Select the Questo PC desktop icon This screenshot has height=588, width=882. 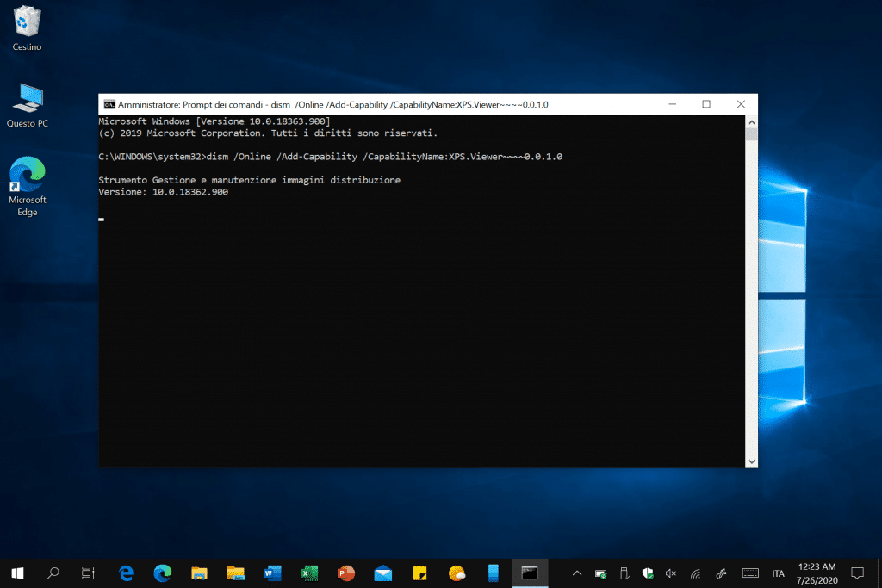tap(27, 102)
